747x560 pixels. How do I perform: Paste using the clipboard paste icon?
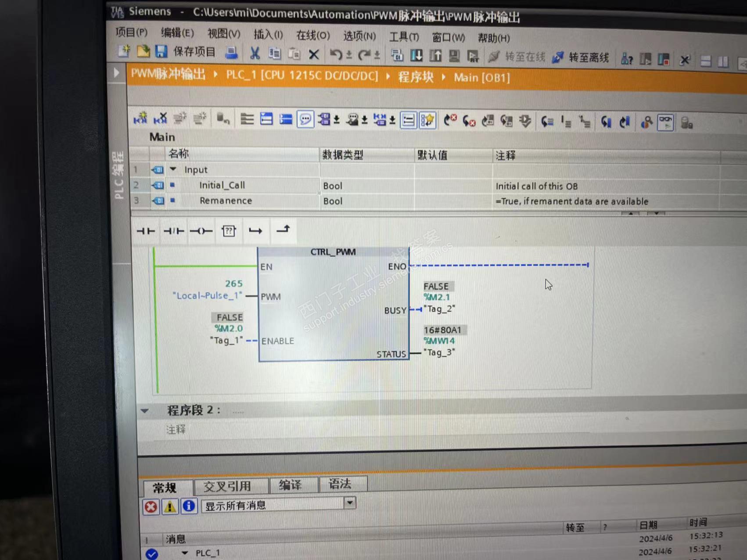point(294,54)
